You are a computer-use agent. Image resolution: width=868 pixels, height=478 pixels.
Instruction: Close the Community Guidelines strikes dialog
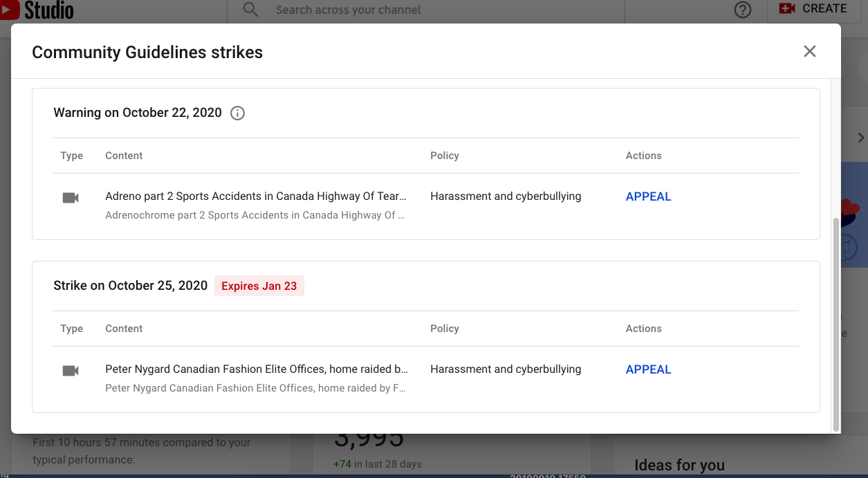tap(810, 51)
